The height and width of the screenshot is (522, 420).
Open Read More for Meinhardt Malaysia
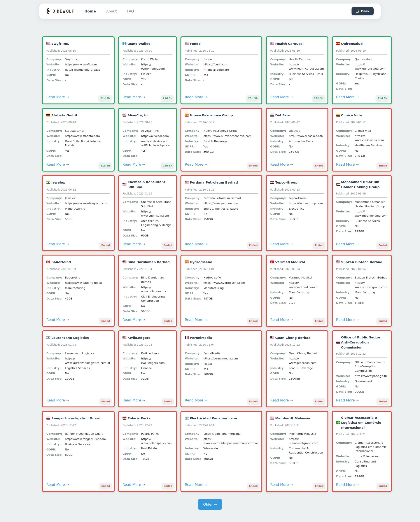pos(281,484)
